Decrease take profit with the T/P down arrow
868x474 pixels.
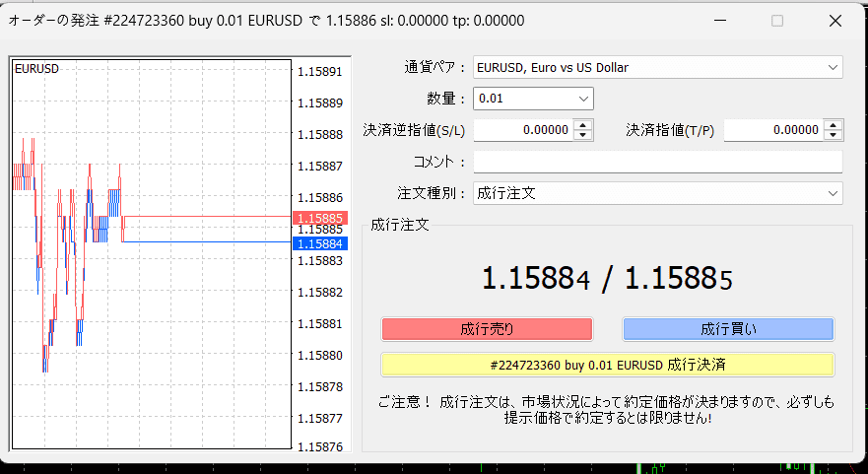pyautogui.click(x=834, y=135)
